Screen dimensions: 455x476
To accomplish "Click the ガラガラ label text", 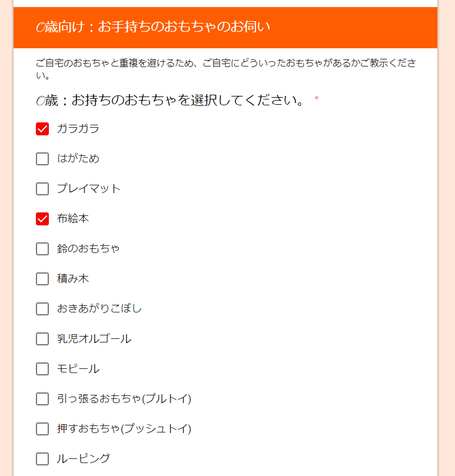I will click(78, 129).
